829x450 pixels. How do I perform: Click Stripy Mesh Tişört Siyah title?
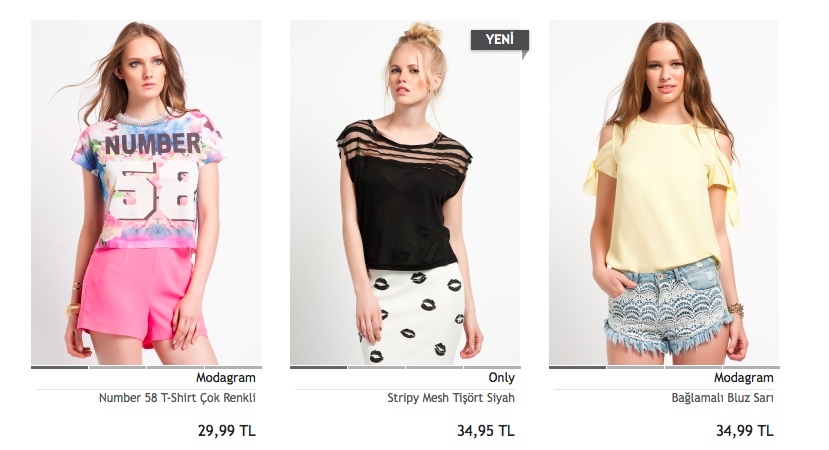(x=451, y=398)
